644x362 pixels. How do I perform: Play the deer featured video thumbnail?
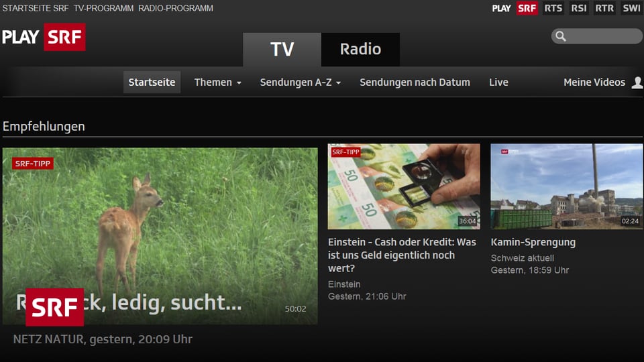point(160,236)
